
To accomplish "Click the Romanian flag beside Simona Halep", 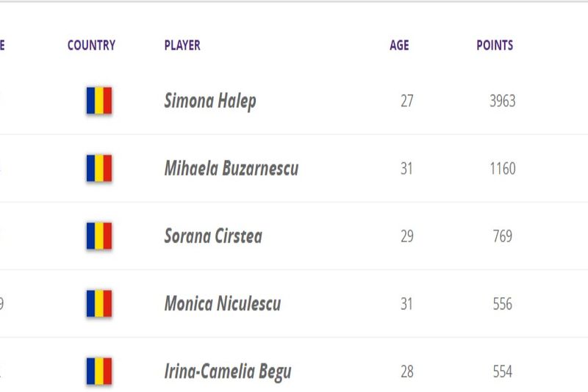I will pos(99,101).
